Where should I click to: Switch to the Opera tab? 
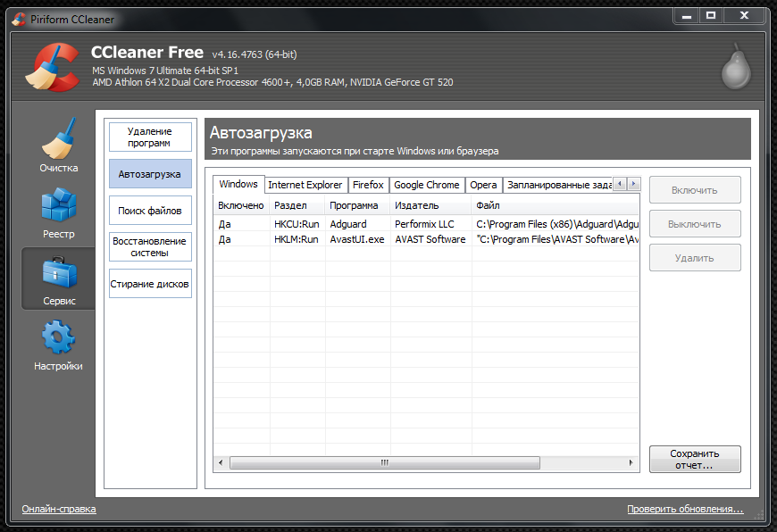(483, 185)
